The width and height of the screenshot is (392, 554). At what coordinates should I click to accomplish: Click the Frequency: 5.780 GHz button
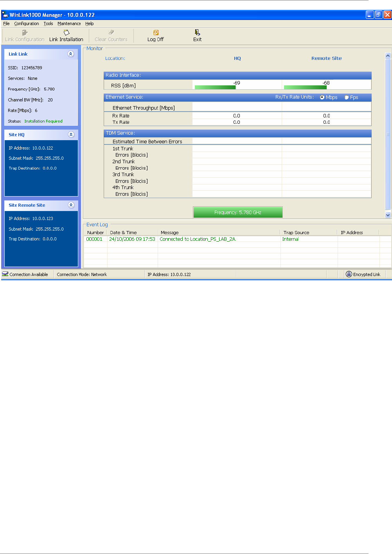(x=238, y=212)
